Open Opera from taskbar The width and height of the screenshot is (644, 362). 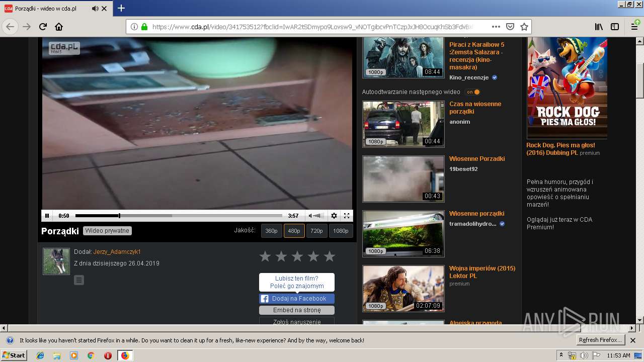(x=108, y=355)
